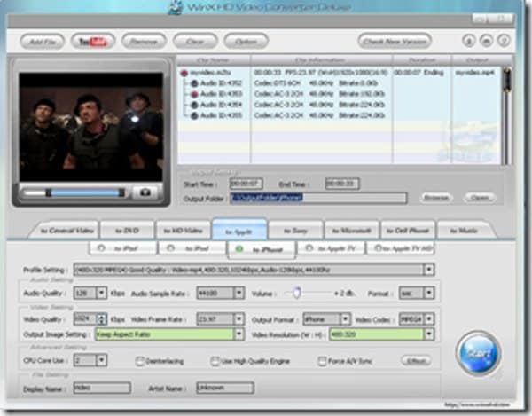Viewport: 532px width, 416px height.
Task: Enable Force A/V Sync checkbox
Action: pos(322,361)
